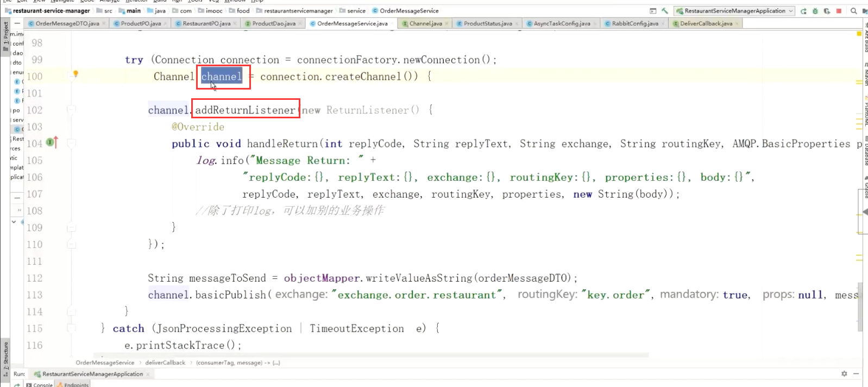Open the Console tab in Run panel
868x387 pixels.
tap(39, 385)
